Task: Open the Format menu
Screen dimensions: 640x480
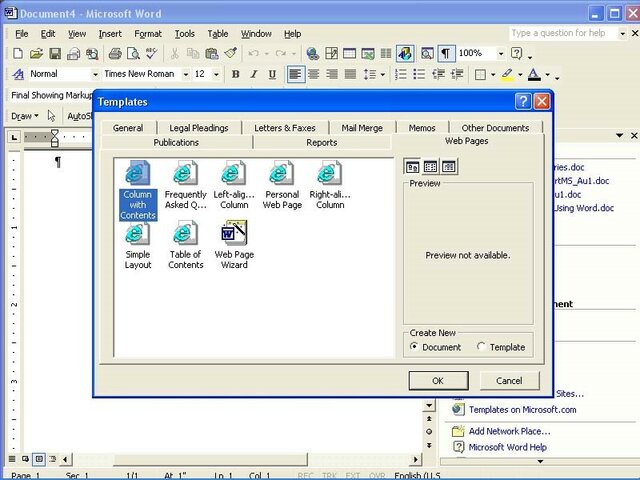Action: point(148,34)
